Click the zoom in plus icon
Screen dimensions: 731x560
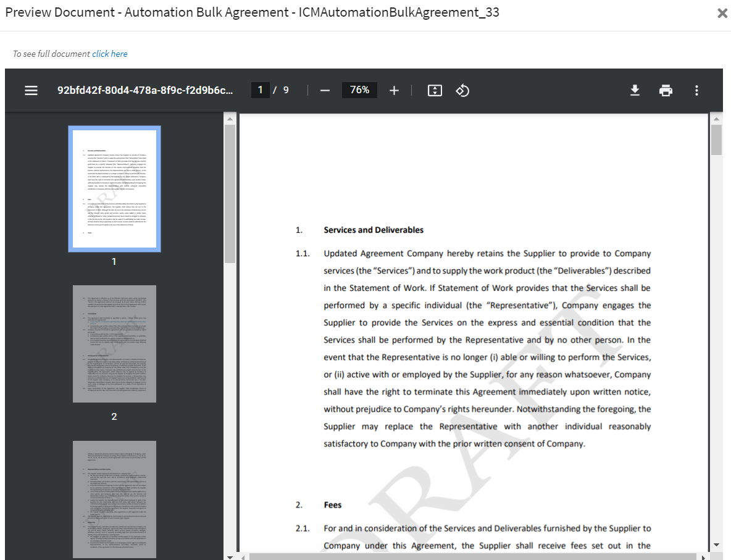pos(395,91)
